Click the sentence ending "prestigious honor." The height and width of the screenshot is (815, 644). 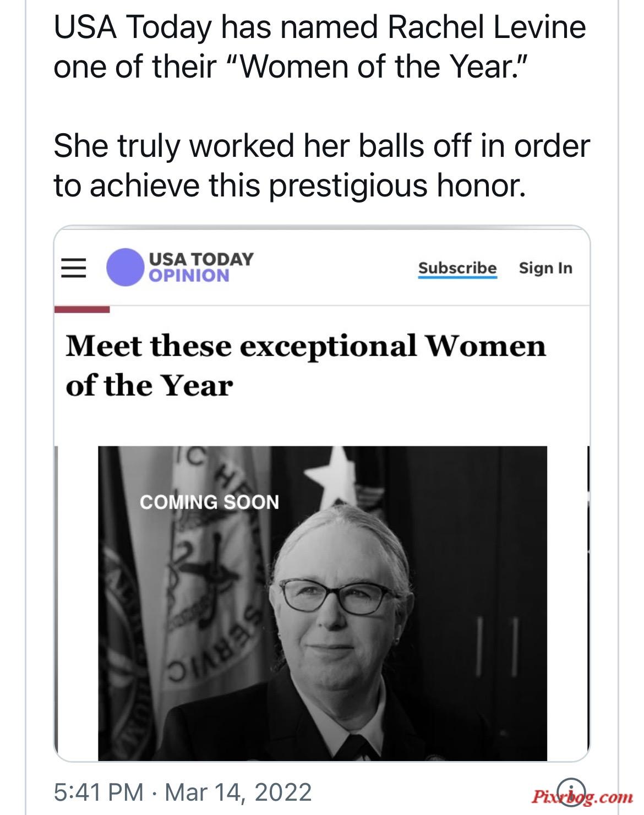(x=321, y=166)
